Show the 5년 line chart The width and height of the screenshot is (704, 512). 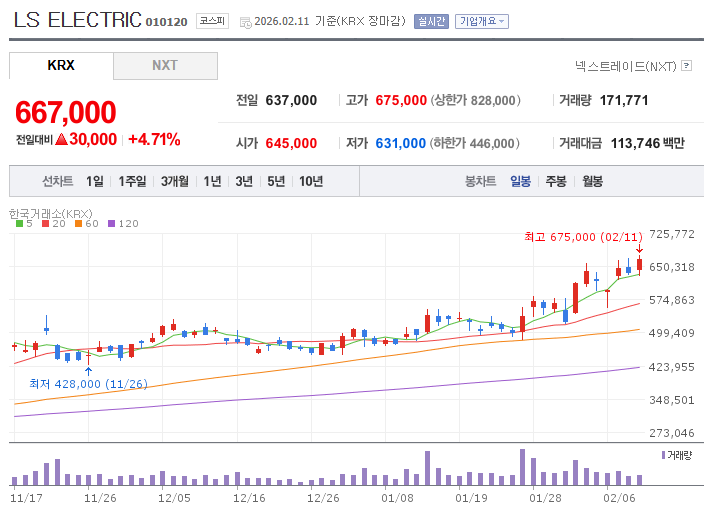tap(276, 181)
